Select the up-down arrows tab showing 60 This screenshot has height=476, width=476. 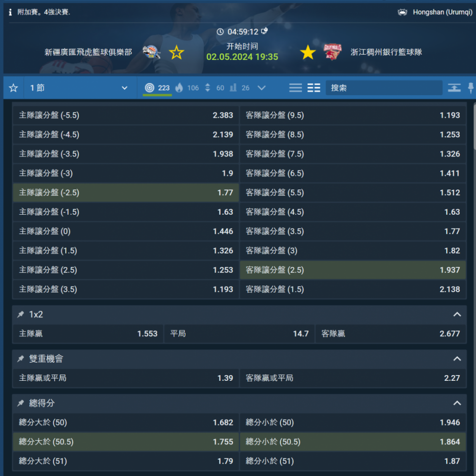pos(215,88)
